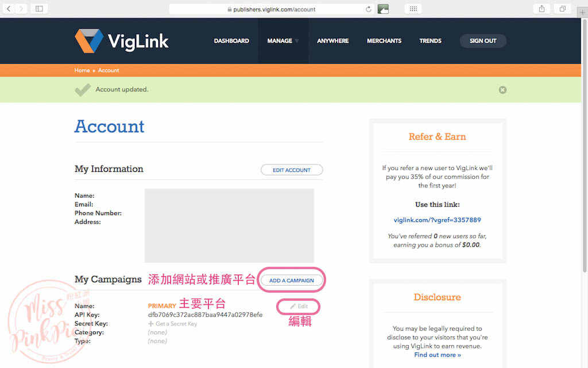Viewport: 588px width, 368px height.
Task: Click the ADD A CAMPAIGN button
Action: point(291,280)
